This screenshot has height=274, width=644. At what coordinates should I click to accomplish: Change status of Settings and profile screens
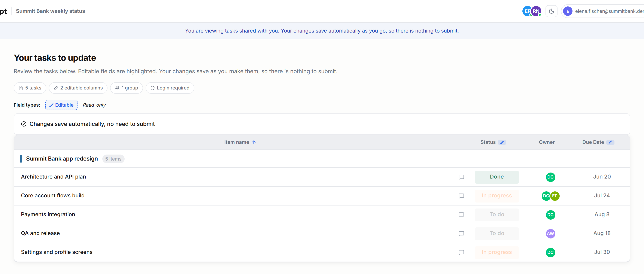point(497,252)
